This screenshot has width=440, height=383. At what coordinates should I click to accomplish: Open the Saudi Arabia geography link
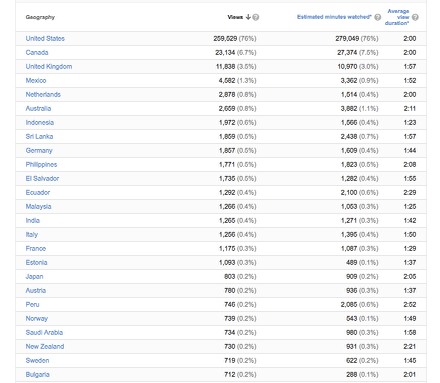coord(44,332)
